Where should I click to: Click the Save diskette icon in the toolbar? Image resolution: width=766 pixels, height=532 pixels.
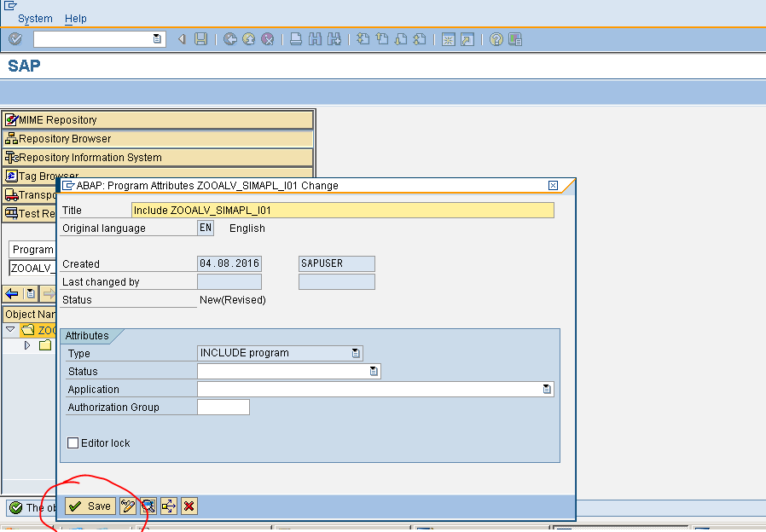200,39
